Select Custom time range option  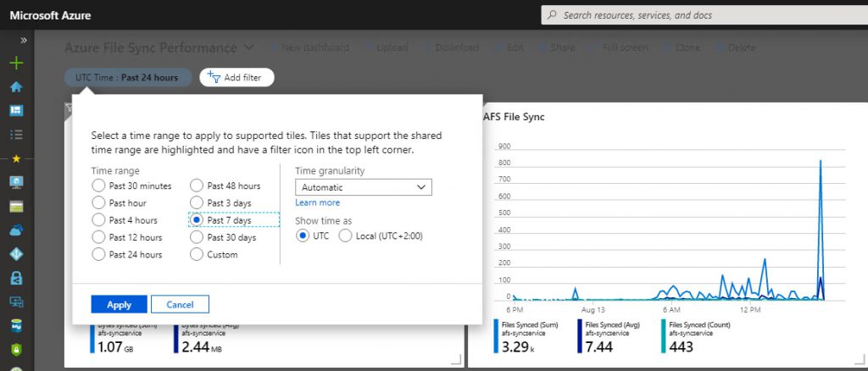(x=196, y=254)
